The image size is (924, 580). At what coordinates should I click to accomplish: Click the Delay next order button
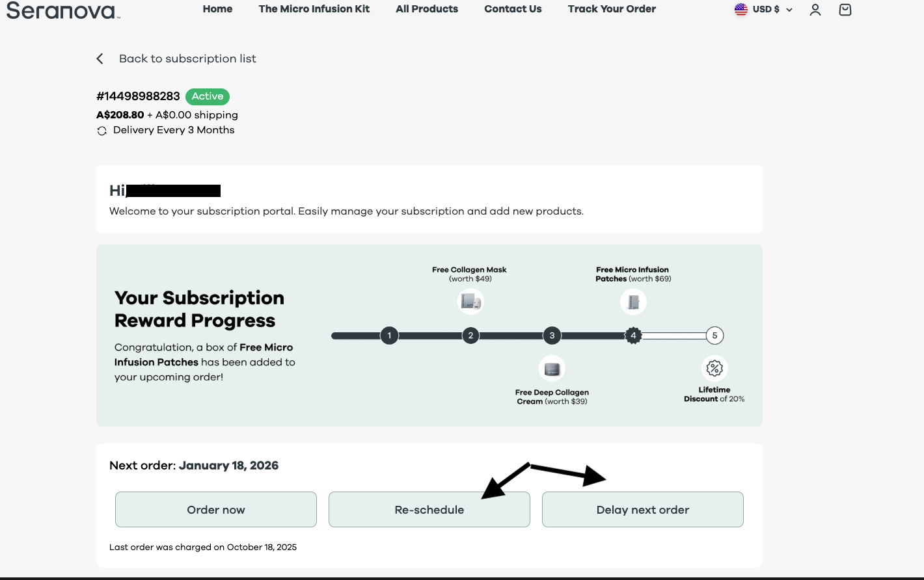pyautogui.click(x=642, y=510)
